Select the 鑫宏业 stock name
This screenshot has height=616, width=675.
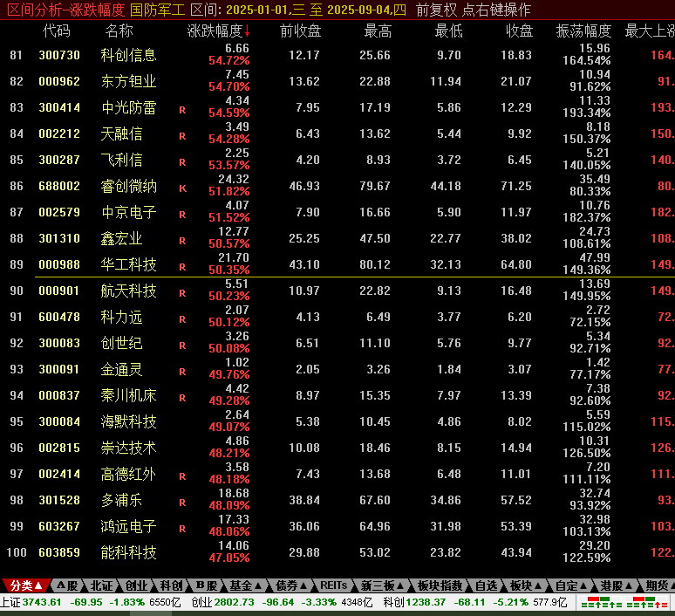click(x=121, y=239)
